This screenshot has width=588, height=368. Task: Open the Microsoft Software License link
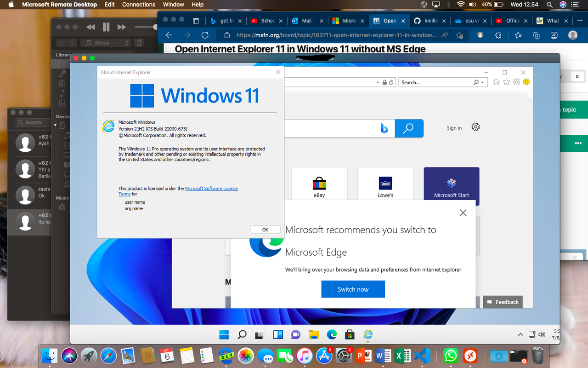[x=211, y=189]
